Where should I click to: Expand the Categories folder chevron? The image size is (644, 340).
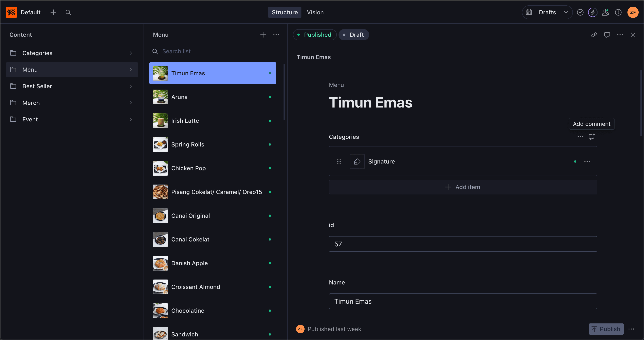coord(131,53)
